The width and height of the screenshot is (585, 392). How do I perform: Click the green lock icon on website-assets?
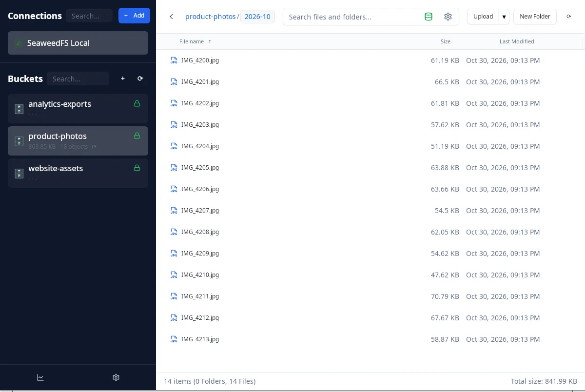(137, 168)
